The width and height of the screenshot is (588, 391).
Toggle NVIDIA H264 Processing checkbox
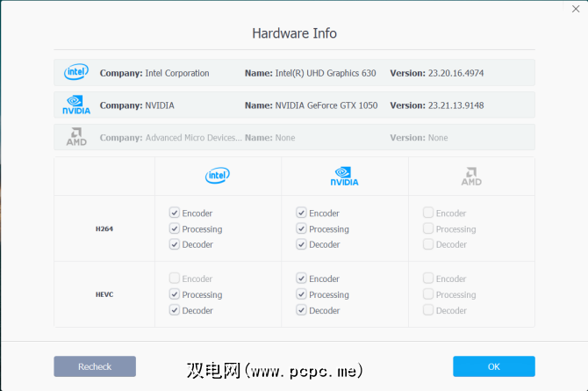[301, 228]
